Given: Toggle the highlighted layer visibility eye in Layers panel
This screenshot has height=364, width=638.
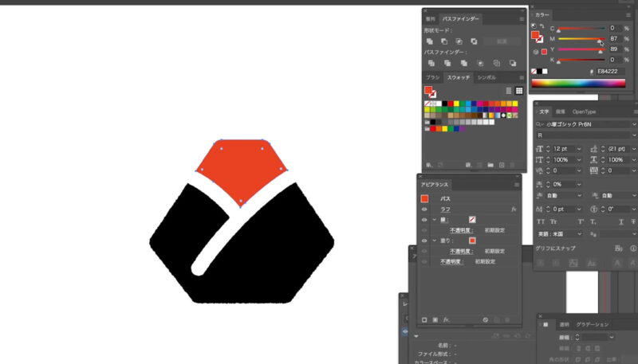Looking at the screenshot, I should click(405, 331).
